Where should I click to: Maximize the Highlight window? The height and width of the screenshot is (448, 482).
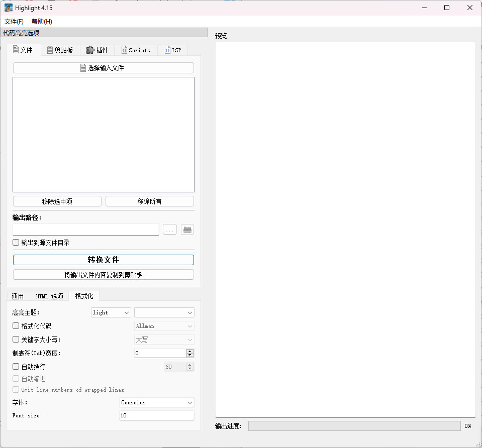tap(447, 8)
